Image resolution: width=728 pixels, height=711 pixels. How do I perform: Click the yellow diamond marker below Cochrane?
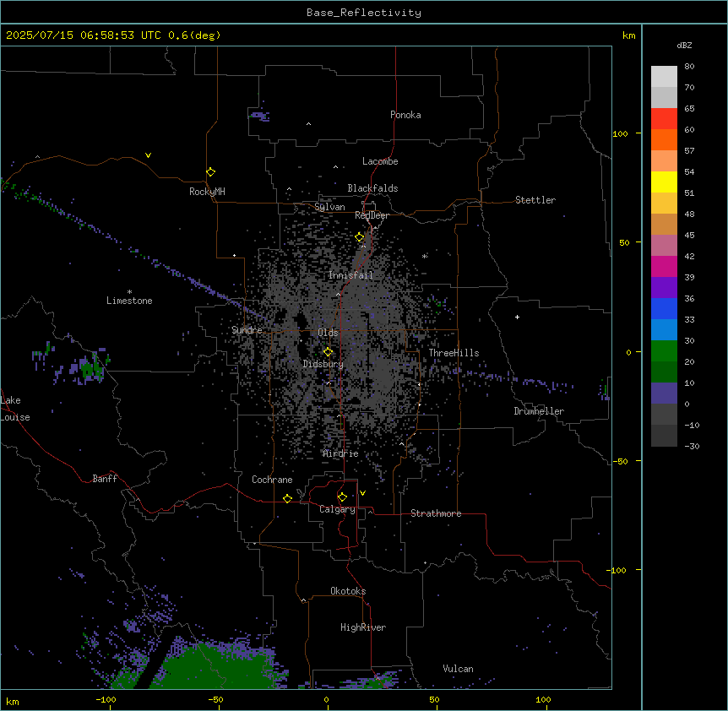coord(287,498)
